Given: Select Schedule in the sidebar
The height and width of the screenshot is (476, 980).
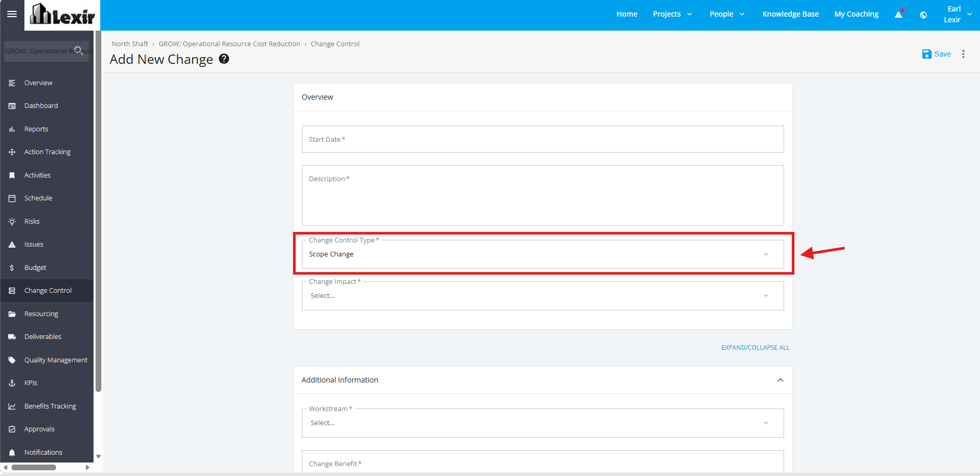Looking at the screenshot, I should tap(47, 198).
